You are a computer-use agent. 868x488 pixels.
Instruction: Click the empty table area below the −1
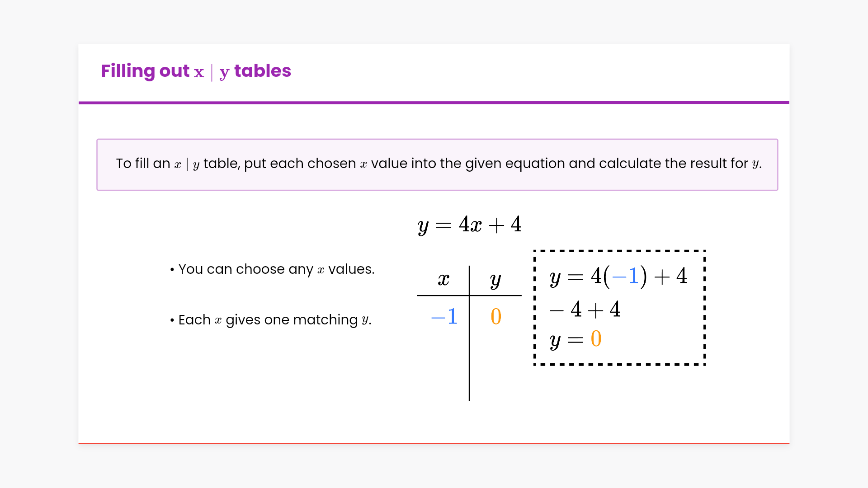443,361
